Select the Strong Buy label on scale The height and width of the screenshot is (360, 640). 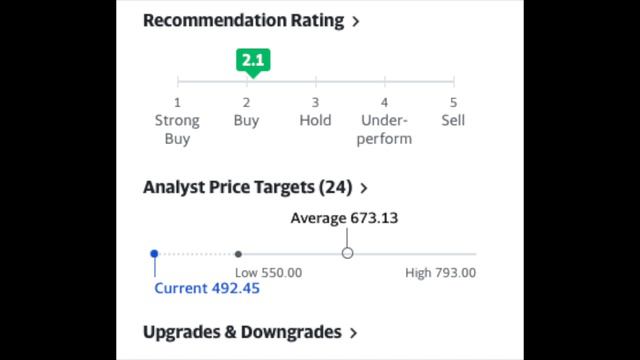(x=177, y=129)
